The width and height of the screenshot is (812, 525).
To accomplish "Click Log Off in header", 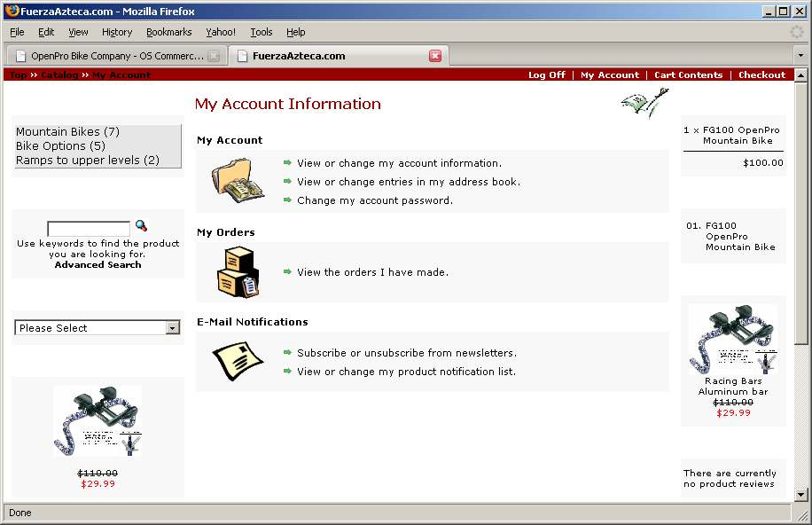I will point(546,75).
